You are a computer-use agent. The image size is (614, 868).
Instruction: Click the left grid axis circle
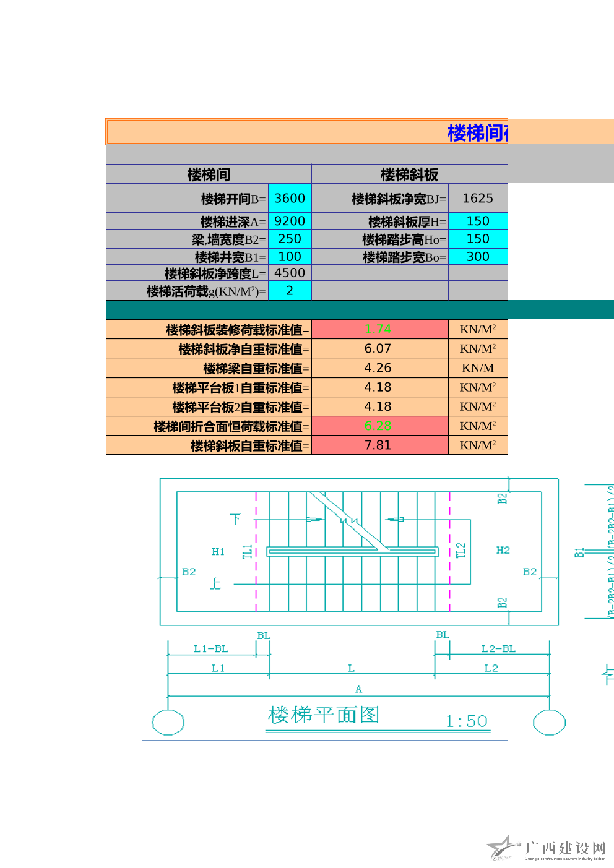(168, 722)
